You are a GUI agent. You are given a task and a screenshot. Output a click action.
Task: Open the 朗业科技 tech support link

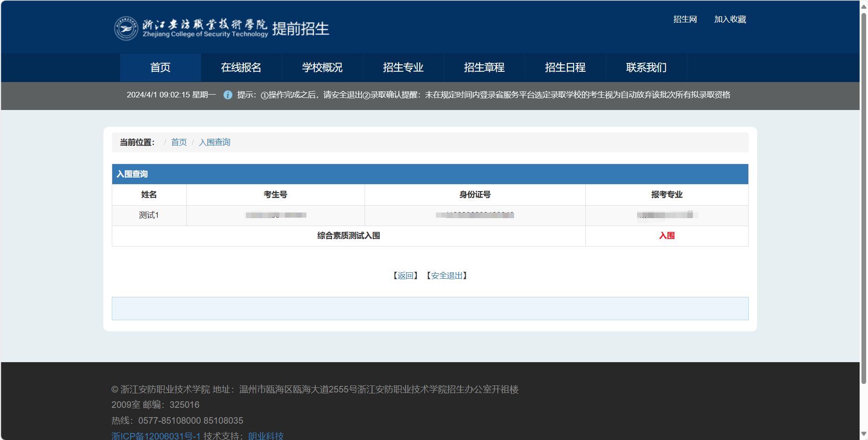pos(266,436)
